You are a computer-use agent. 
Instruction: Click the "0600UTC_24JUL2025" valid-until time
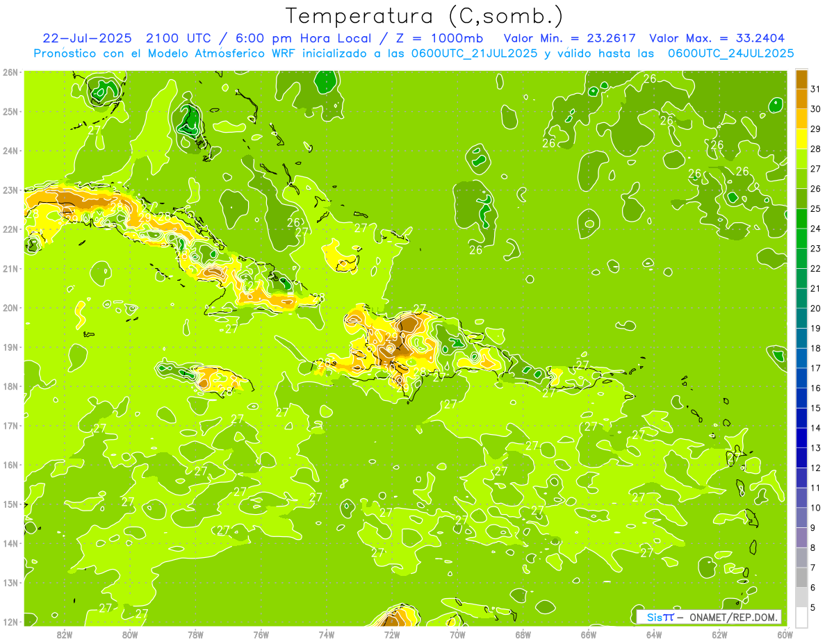tap(731, 53)
